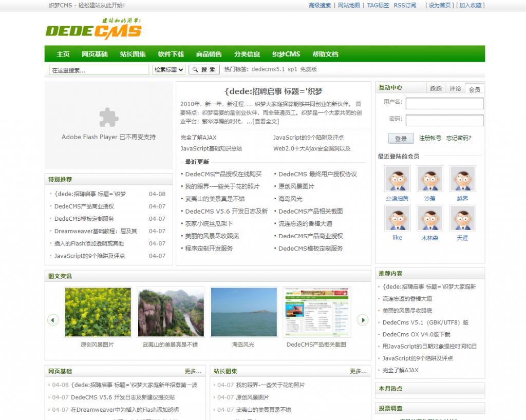Click the 登录 login button
The width and height of the screenshot is (526, 420).
click(x=401, y=138)
